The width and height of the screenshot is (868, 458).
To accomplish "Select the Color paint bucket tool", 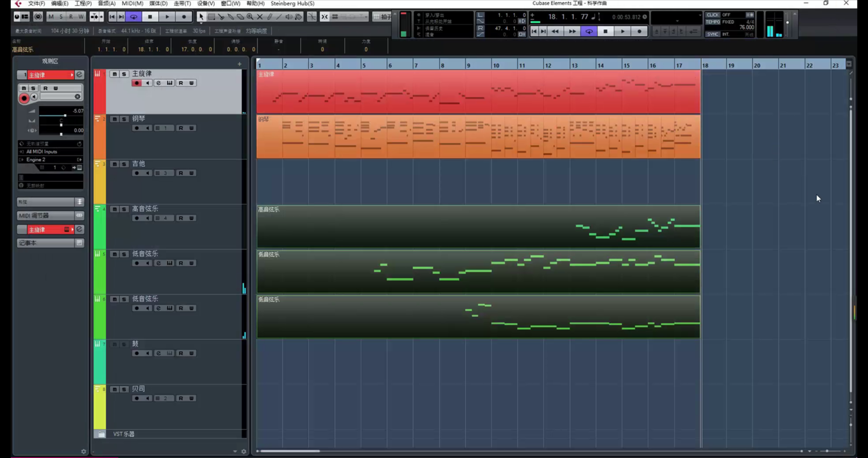I will pos(298,17).
